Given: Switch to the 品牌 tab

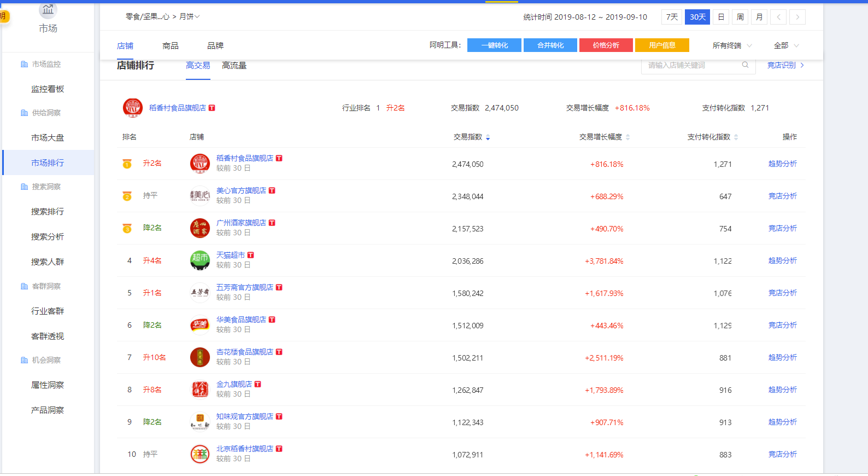Looking at the screenshot, I should 215,46.
